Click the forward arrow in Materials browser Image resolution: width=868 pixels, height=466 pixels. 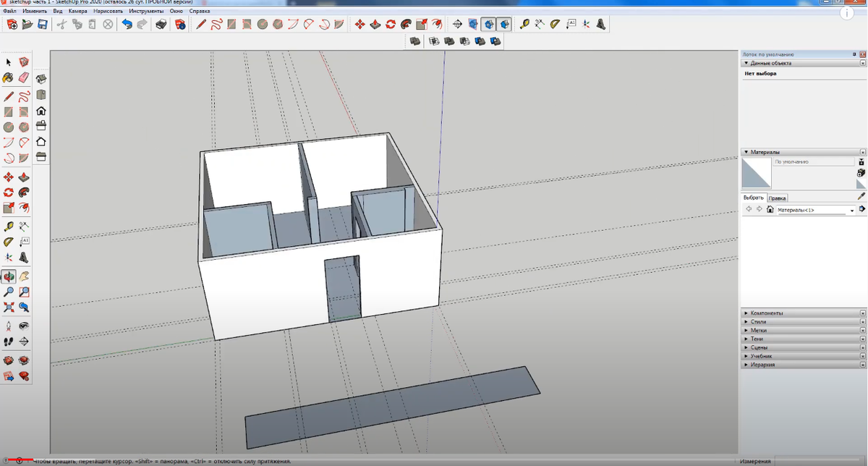point(759,210)
